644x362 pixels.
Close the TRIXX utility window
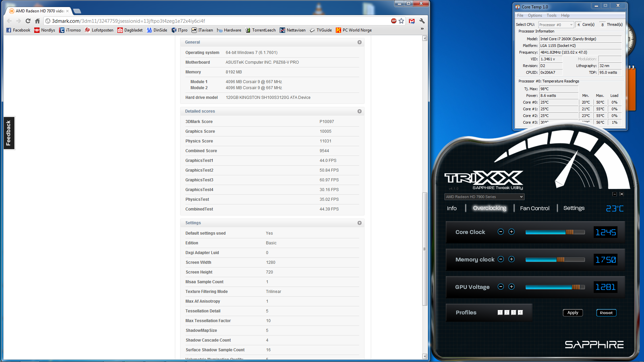(x=622, y=194)
